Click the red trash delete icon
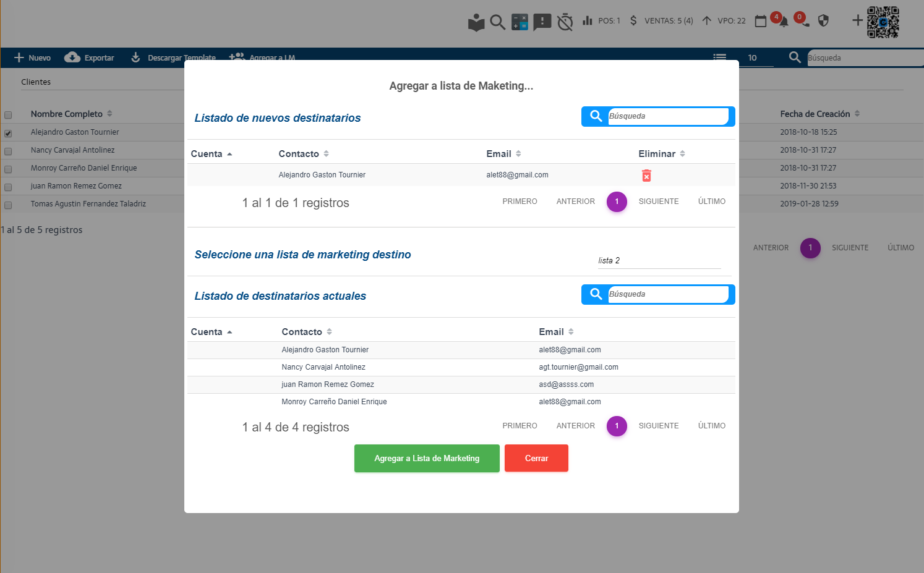This screenshot has width=924, height=573. [646, 176]
